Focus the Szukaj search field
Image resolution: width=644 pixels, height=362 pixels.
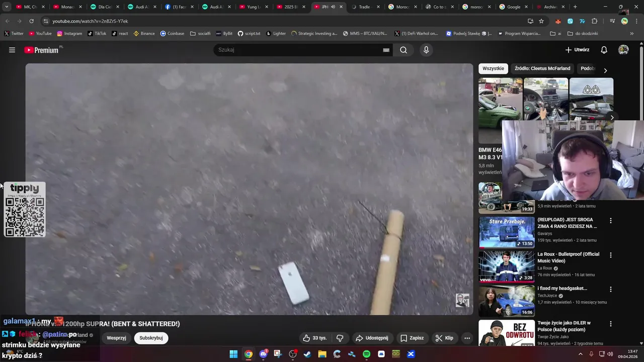click(x=299, y=50)
